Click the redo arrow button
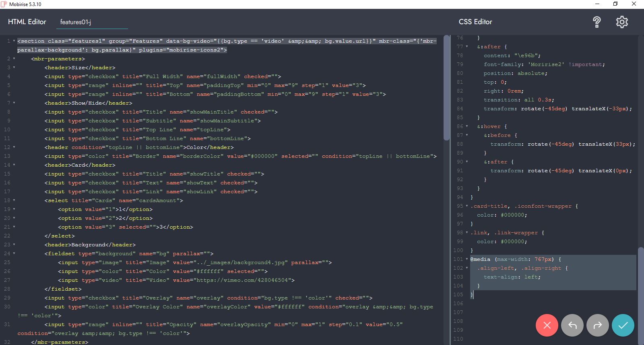 598,325
